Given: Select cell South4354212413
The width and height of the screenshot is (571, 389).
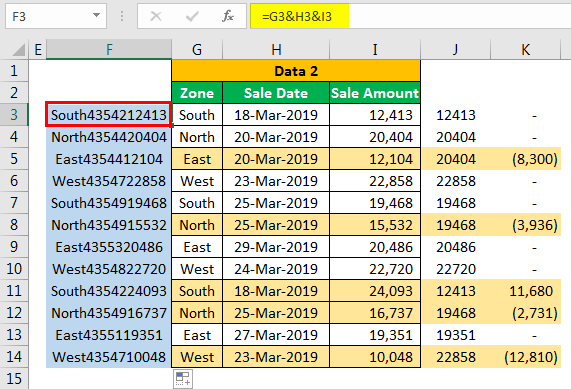Looking at the screenshot, I should [x=109, y=115].
